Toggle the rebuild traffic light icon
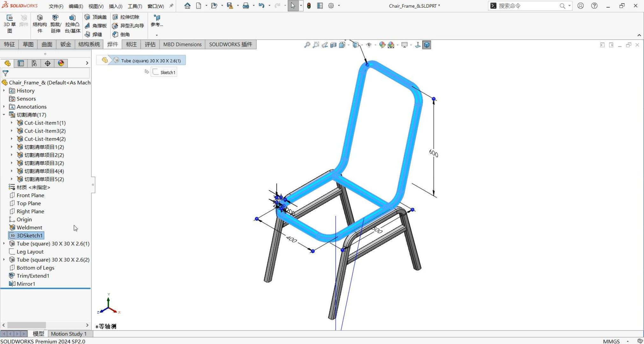Screen dimensions: 644x344 click(x=309, y=6)
